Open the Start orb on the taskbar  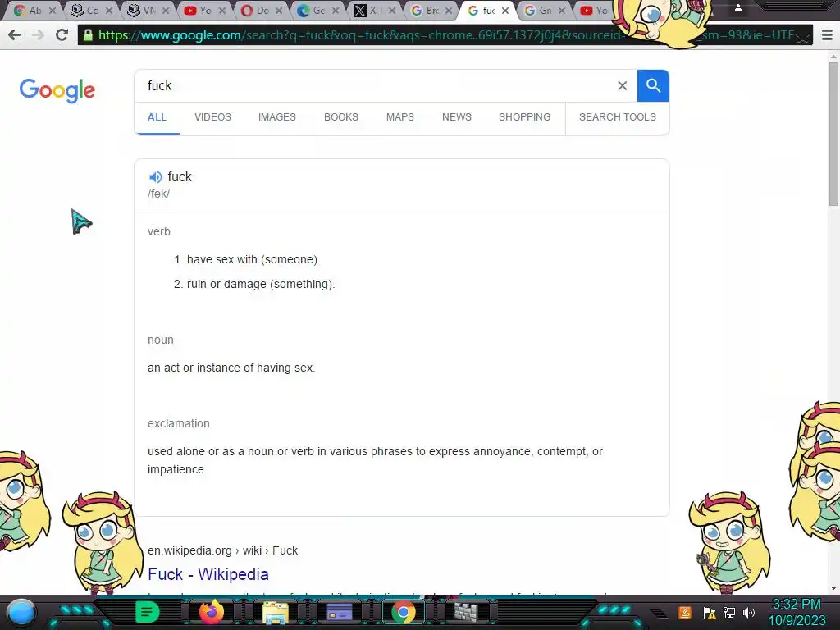pos(21,612)
